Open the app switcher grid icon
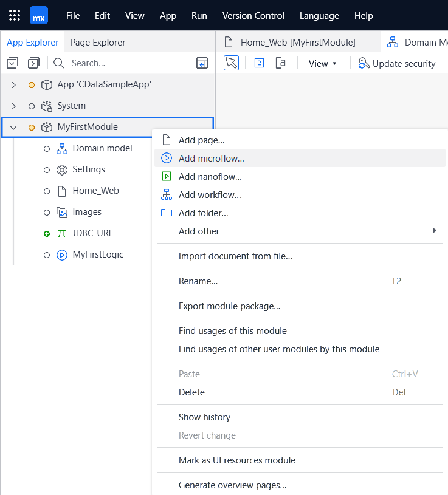448x495 pixels. pos(15,15)
